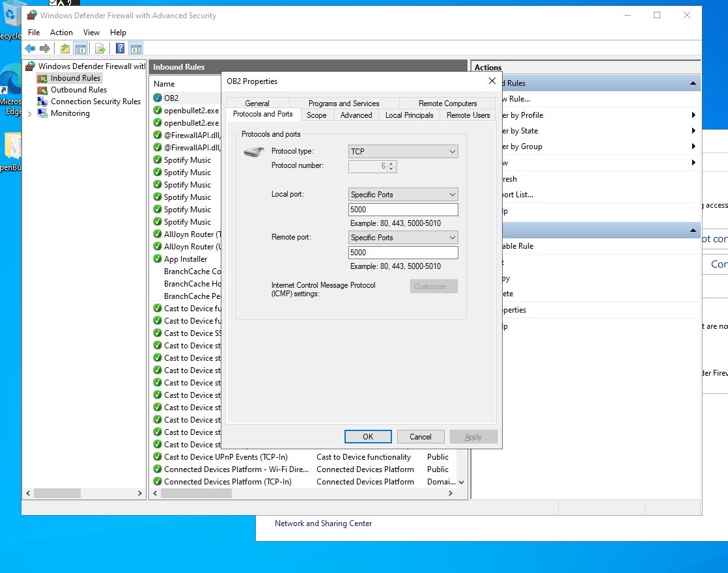Viewport: 728px width, 573px height.
Task: Select the first openbullet2.exe rule row
Action: [187, 111]
